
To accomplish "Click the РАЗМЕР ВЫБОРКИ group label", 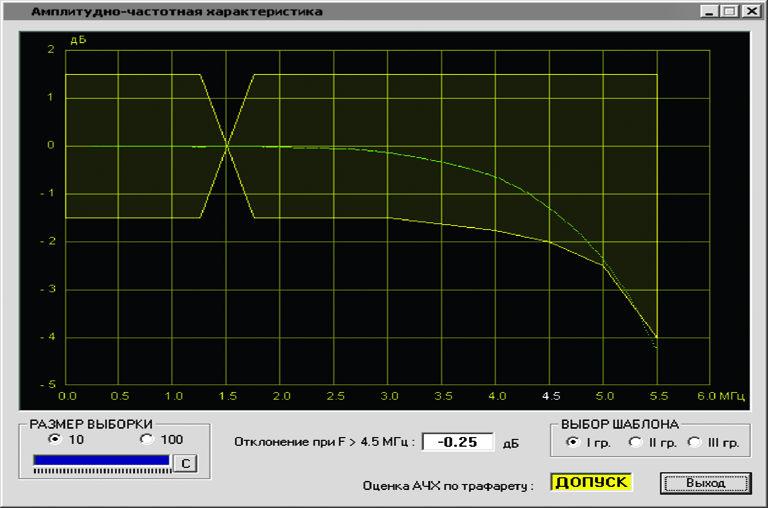I will point(91,424).
